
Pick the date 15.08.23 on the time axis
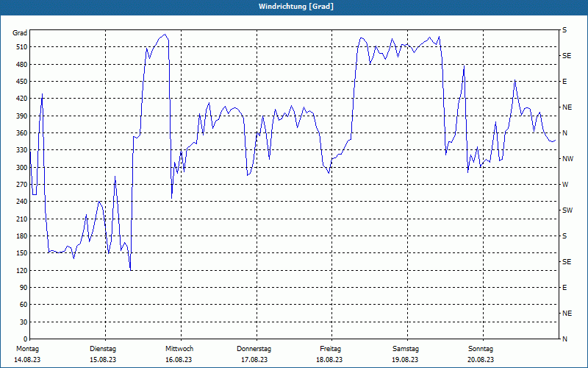point(103,360)
